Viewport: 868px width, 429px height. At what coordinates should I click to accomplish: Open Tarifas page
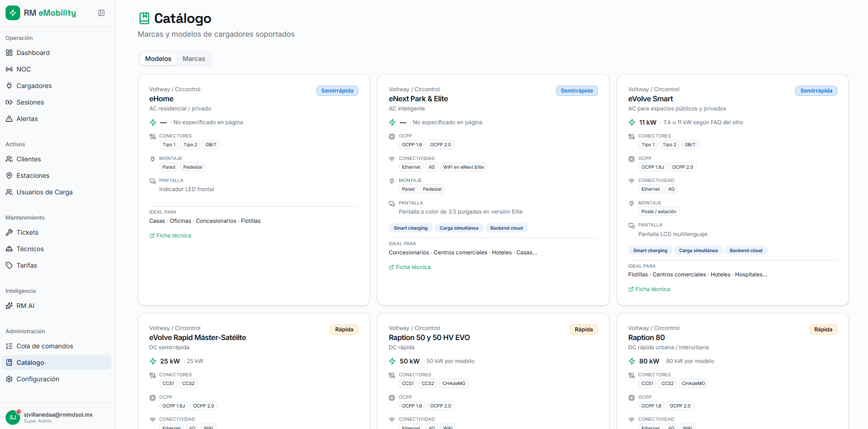tap(56, 265)
